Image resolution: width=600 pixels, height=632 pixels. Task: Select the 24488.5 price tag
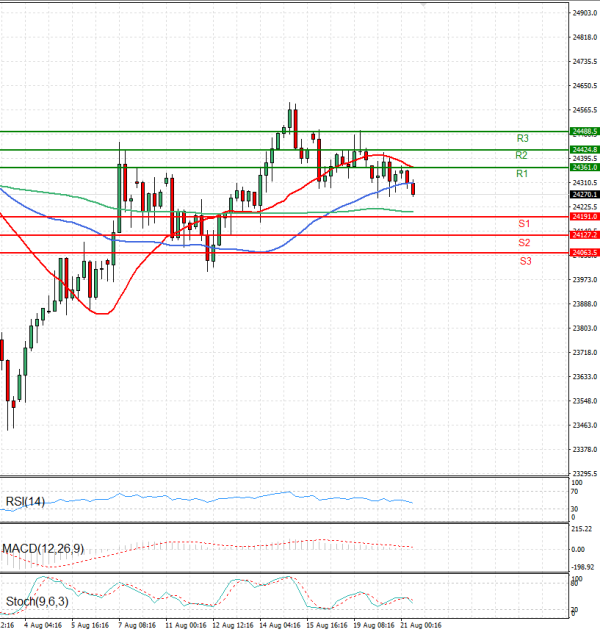pyautogui.click(x=584, y=131)
